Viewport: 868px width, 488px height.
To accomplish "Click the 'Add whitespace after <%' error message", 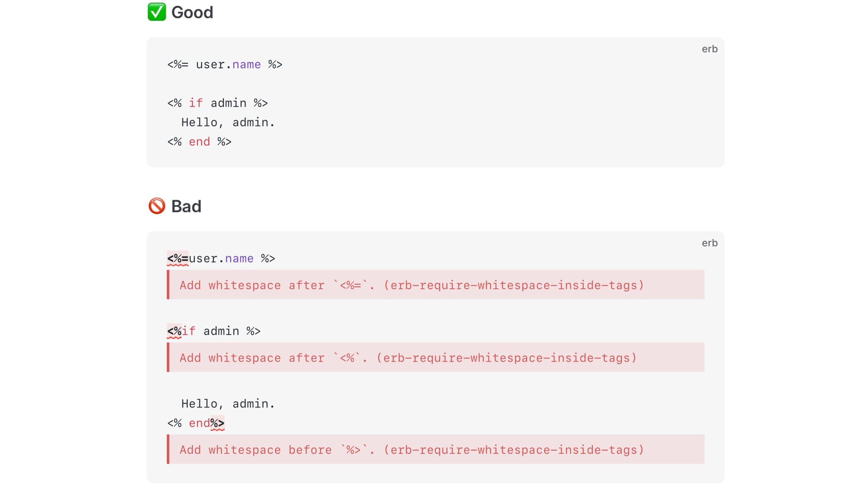I will point(408,358).
